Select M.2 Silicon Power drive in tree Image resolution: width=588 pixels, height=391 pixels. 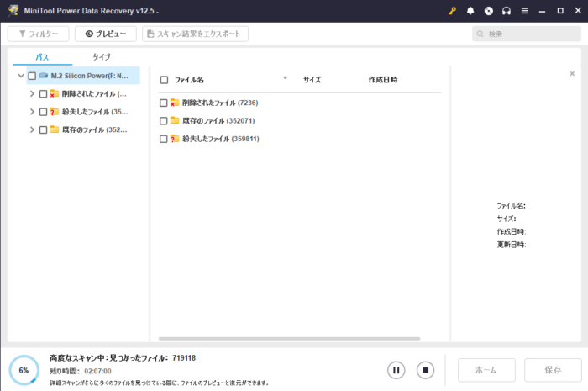pyautogui.click(x=83, y=76)
